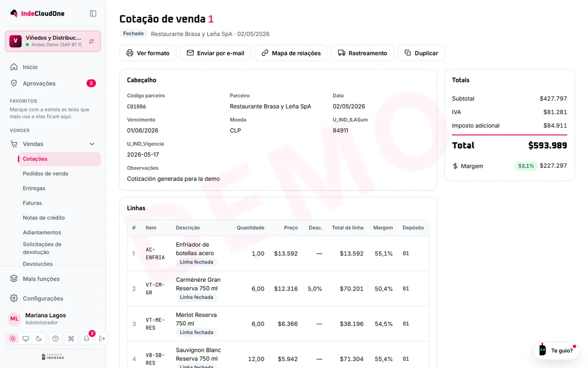Click the Mais funções layers icon
Screen dimensions: 588x368
14,279
